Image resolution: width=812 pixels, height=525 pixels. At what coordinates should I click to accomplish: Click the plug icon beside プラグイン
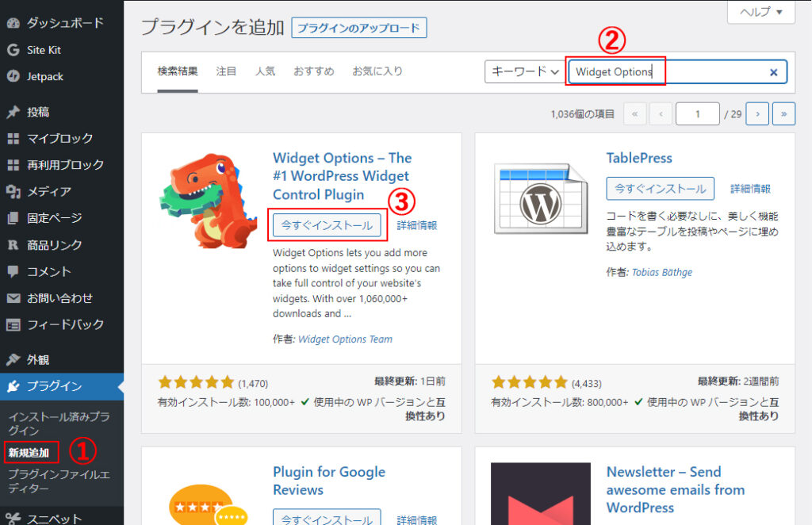13,385
